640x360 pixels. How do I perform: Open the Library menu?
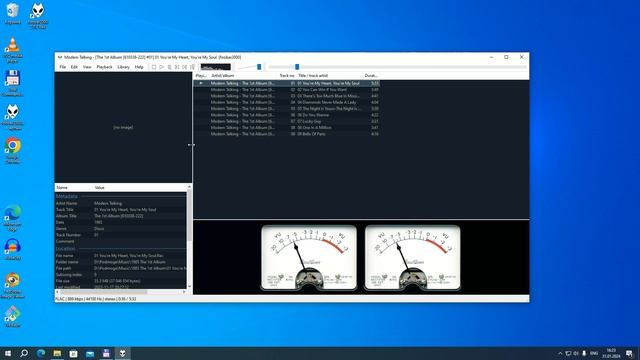pyautogui.click(x=123, y=67)
